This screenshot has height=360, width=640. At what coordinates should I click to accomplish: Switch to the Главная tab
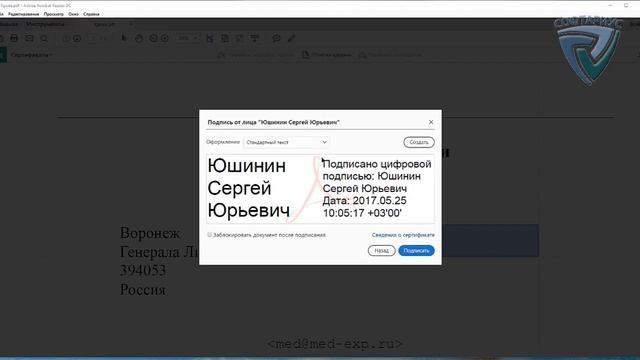click(8, 24)
